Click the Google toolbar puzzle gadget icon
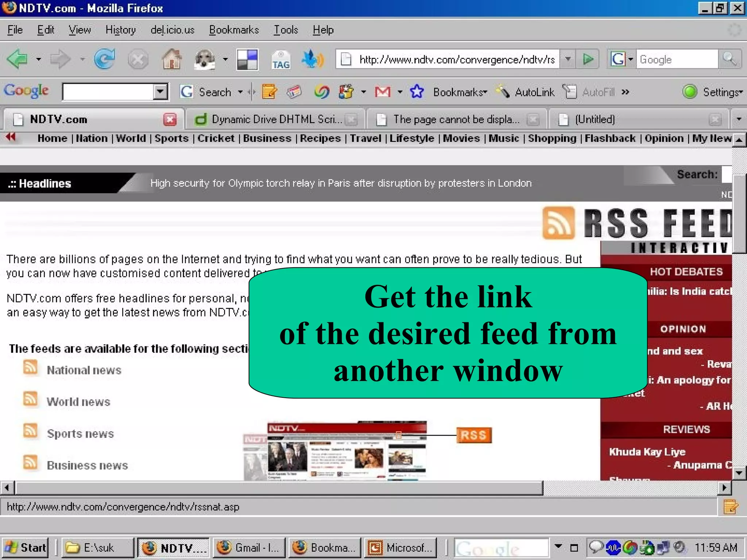Image resolution: width=747 pixels, height=560 pixels. [x=346, y=92]
